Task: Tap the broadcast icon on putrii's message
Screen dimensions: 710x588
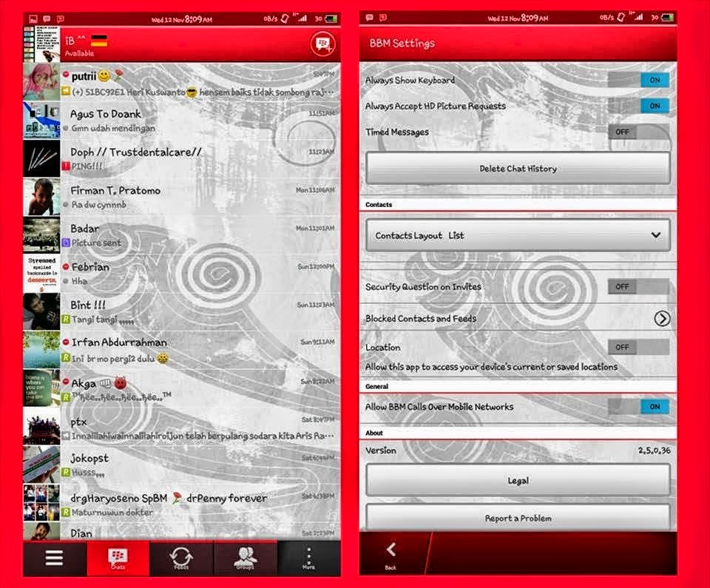Action: pos(66,92)
